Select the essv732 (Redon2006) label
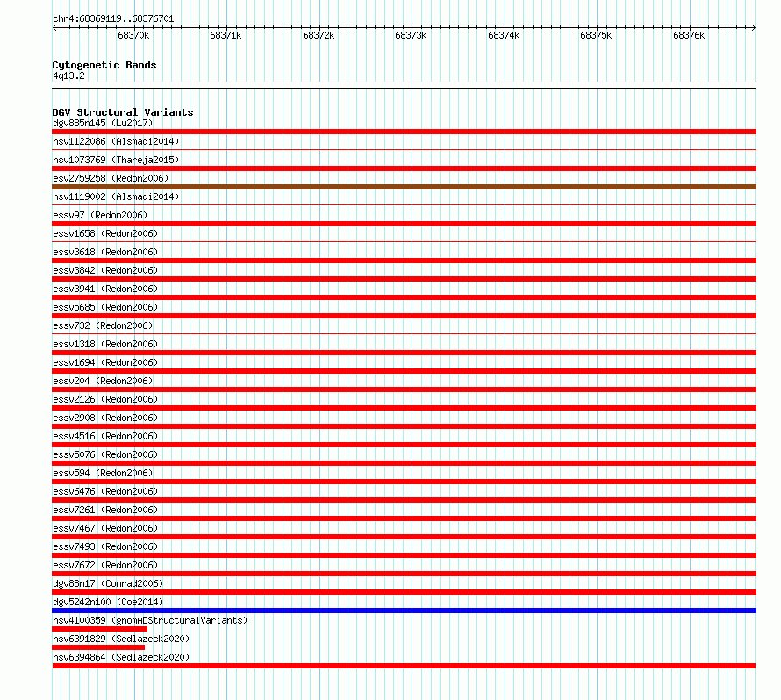 coord(103,325)
